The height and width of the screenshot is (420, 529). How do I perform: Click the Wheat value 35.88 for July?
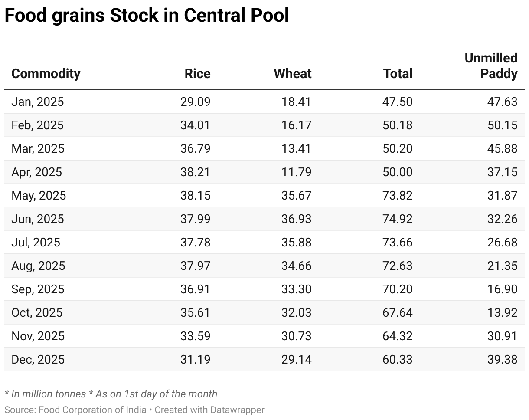click(x=296, y=242)
